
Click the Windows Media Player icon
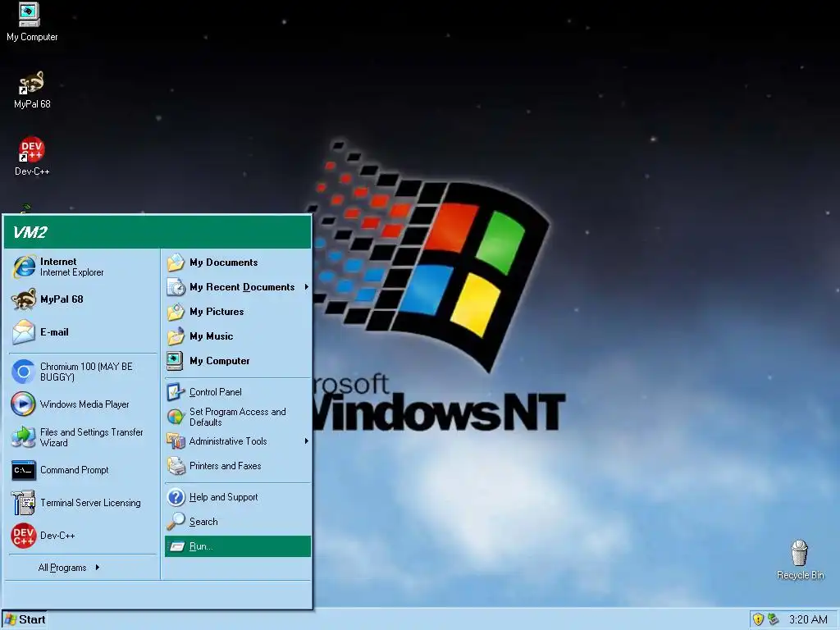point(24,404)
